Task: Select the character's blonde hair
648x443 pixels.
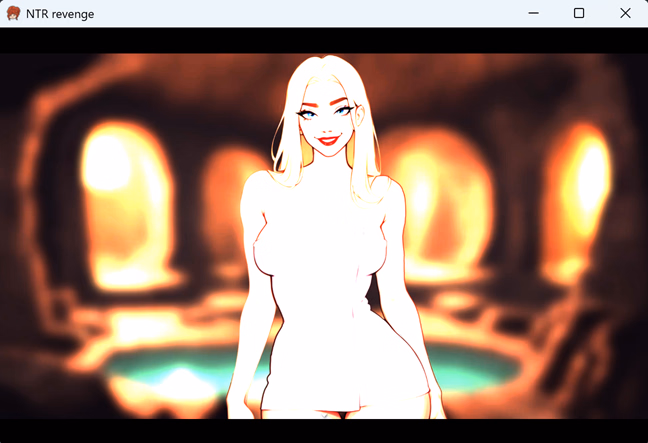Action: [x=290, y=150]
